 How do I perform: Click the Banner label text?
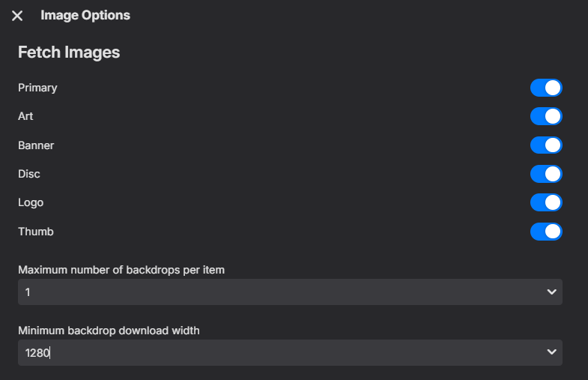click(x=36, y=145)
